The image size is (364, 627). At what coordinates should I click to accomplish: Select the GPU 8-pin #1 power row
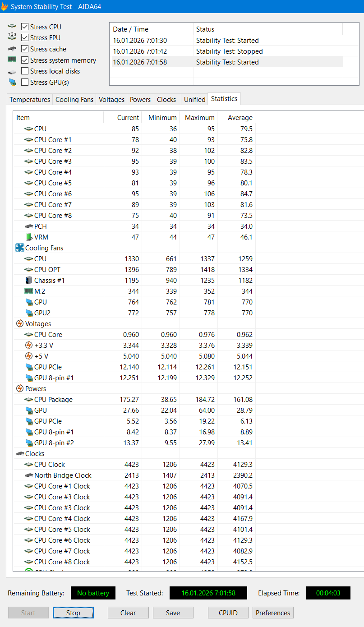coord(134,432)
